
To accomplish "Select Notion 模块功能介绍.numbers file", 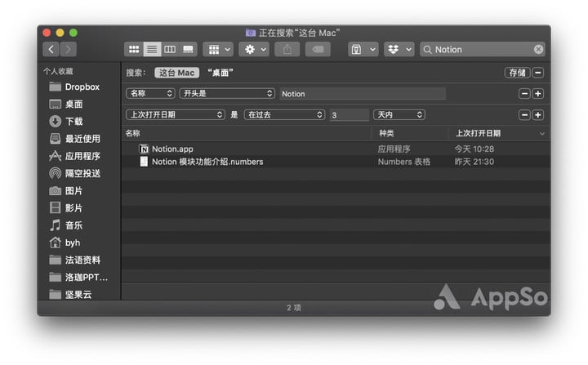I will 336,162.
